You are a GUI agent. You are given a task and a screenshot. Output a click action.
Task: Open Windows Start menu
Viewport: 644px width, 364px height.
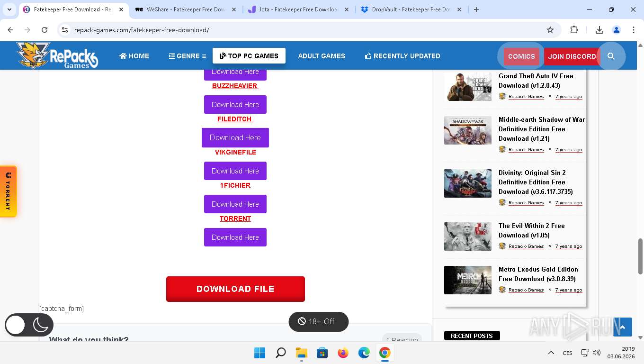tap(259, 353)
